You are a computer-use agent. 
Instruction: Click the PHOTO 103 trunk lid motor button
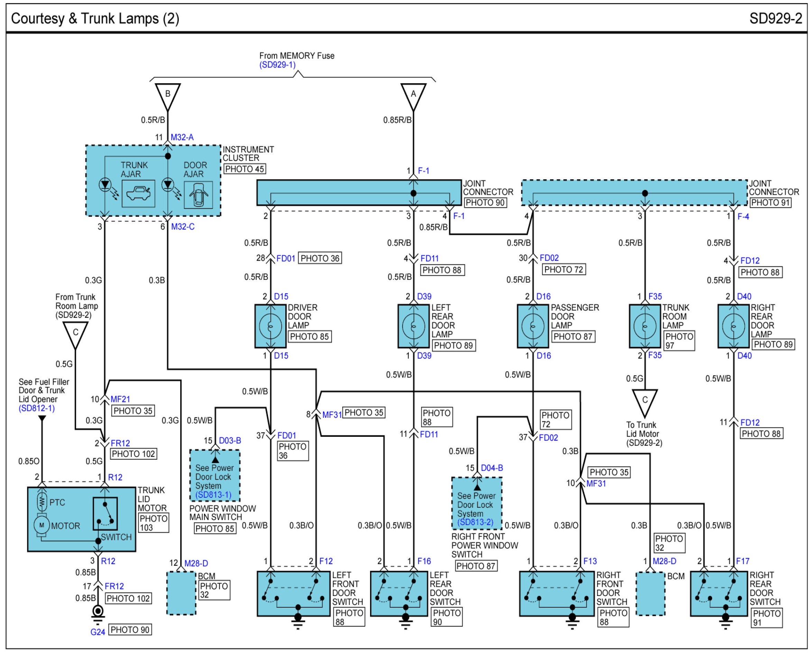(x=153, y=523)
